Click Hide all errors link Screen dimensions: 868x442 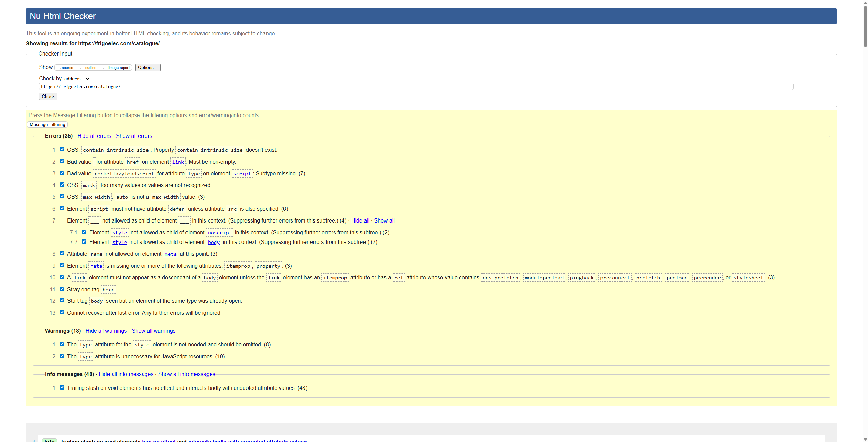pyautogui.click(x=94, y=136)
